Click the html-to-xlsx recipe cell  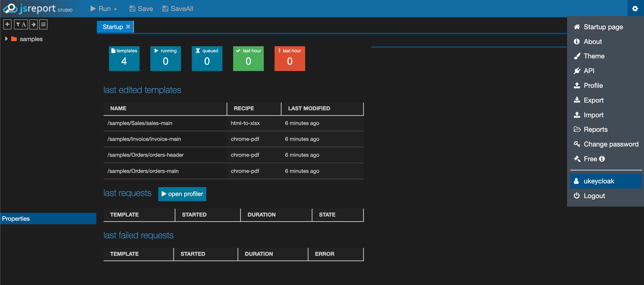pyautogui.click(x=254, y=123)
